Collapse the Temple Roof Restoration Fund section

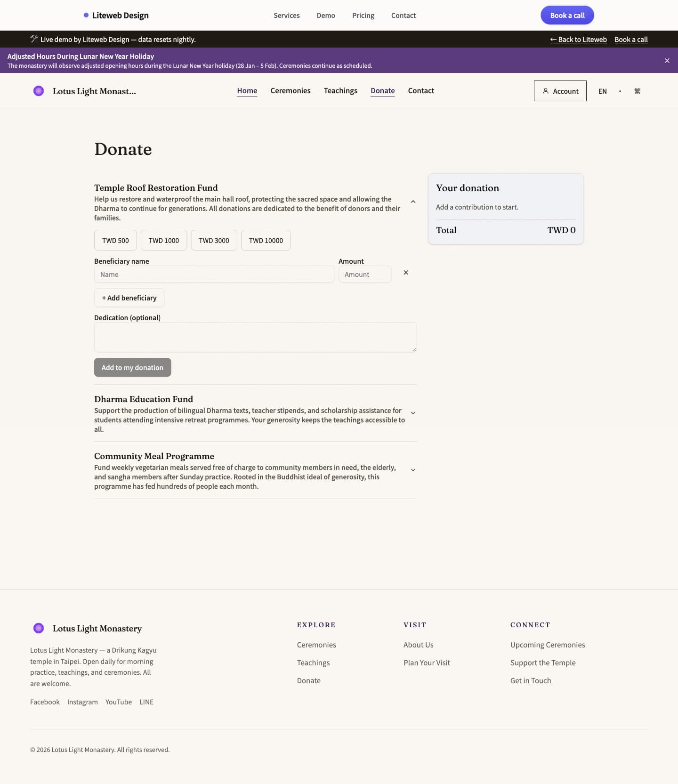[413, 202]
